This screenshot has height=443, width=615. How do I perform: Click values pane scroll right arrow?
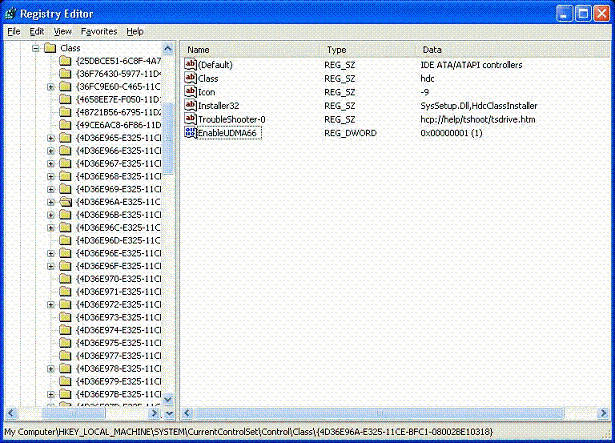(603, 413)
